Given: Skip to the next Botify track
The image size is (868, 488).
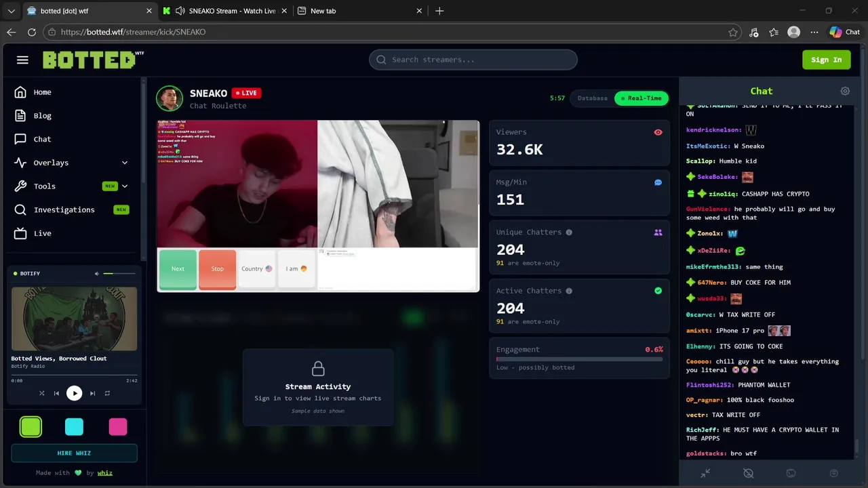Looking at the screenshot, I should (92, 393).
